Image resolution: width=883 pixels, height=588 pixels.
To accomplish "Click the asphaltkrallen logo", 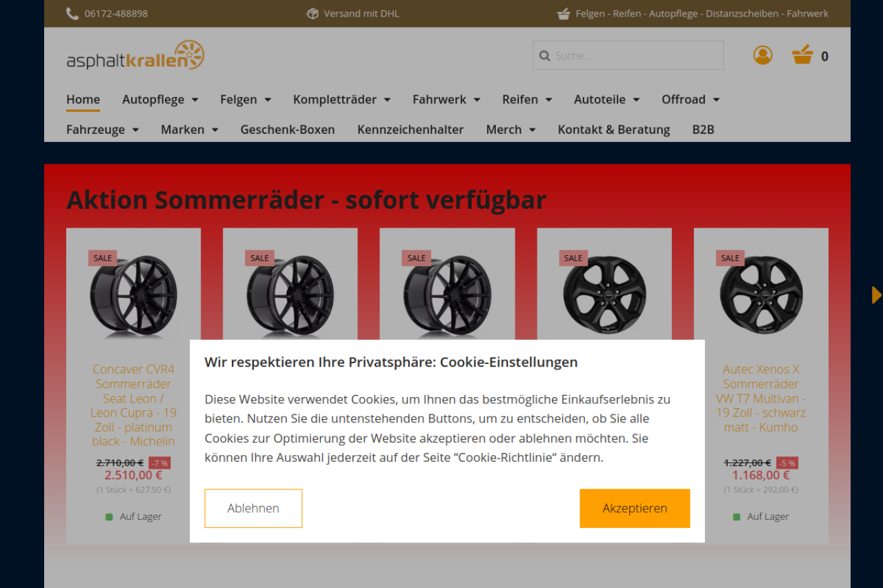I will [x=135, y=55].
